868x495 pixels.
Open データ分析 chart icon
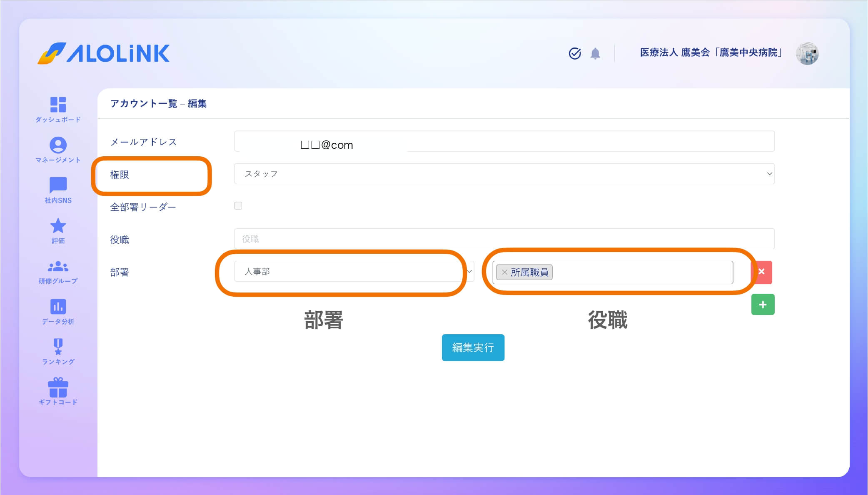58,306
